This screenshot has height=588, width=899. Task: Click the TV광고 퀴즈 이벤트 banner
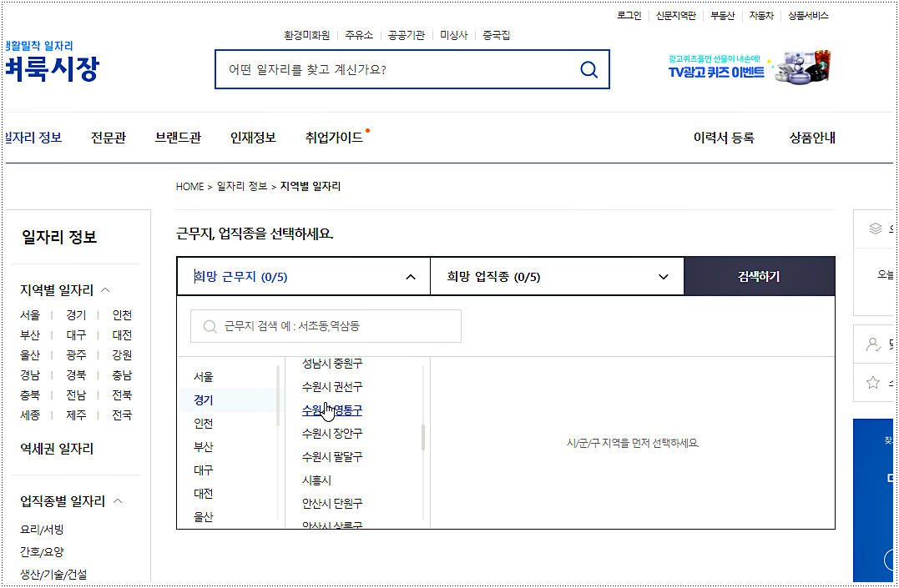click(749, 68)
